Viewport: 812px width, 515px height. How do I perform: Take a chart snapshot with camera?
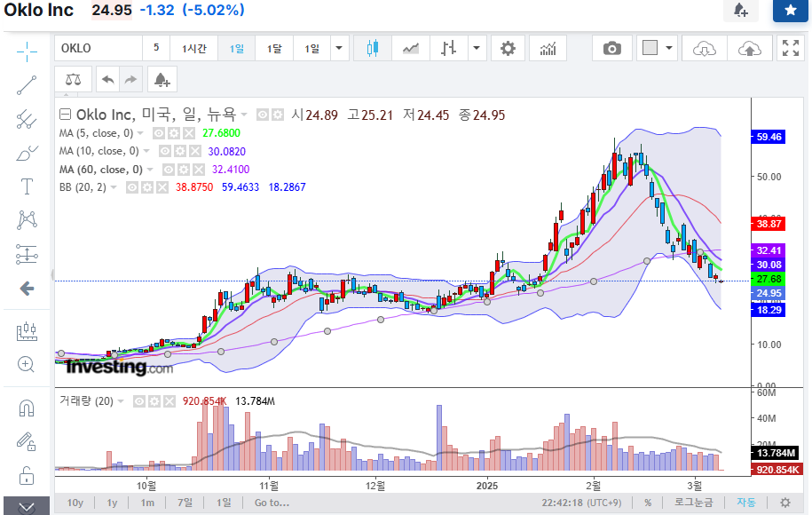point(611,49)
